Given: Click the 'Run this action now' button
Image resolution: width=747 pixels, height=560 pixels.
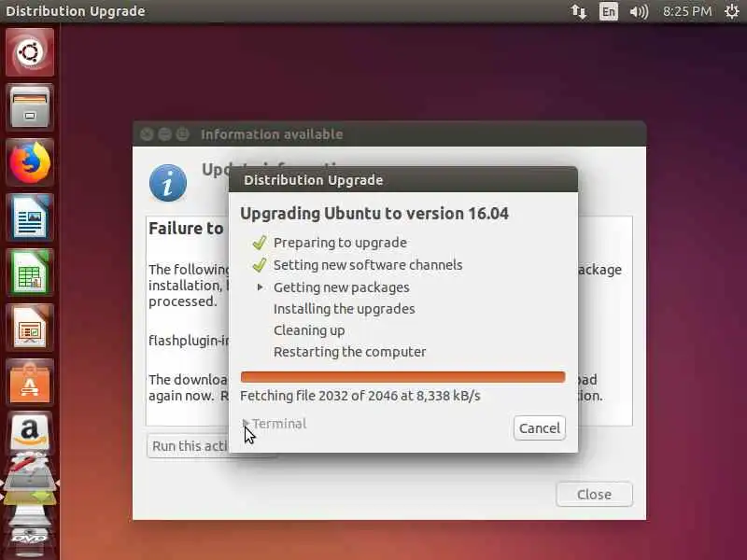Looking at the screenshot, I should 189,446.
